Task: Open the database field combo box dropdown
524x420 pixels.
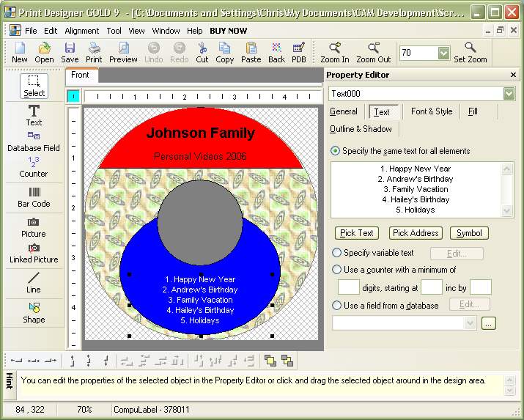Action: (x=471, y=323)
